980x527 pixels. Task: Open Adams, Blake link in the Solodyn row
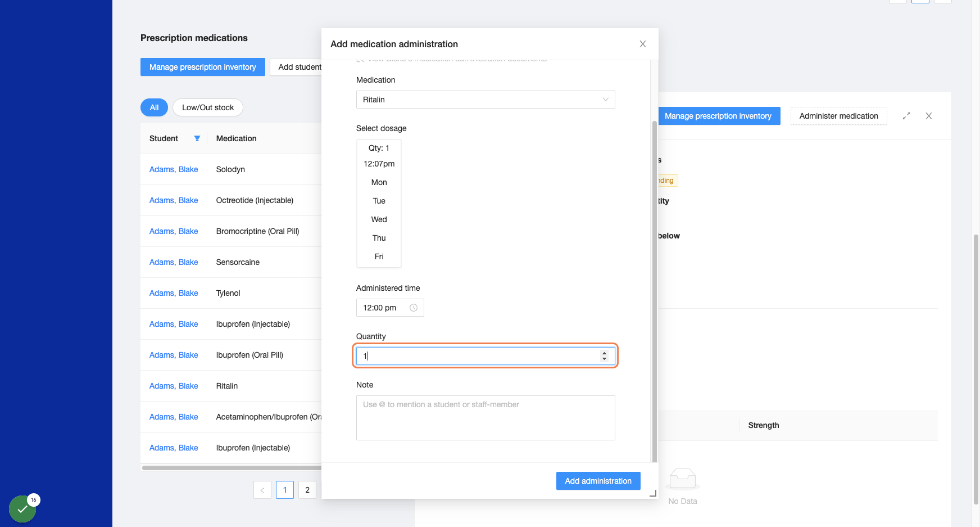pyautogui.click(x=174, y=169)
